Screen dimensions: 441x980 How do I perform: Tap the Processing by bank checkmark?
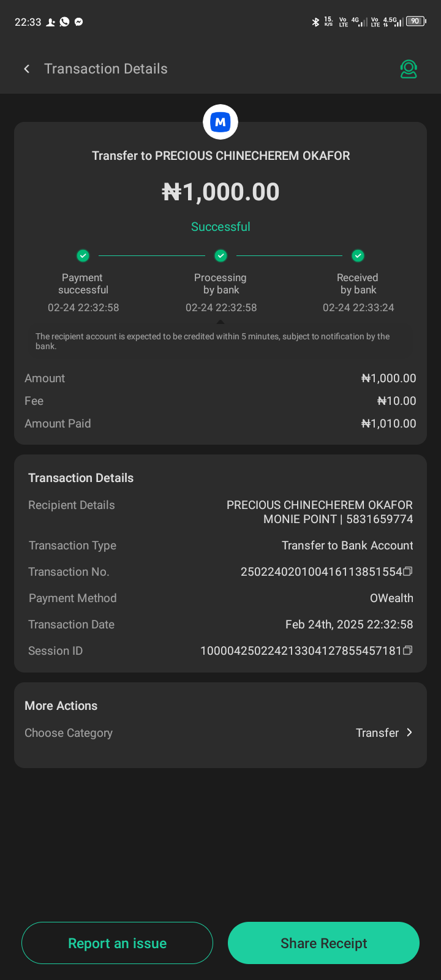click(x=221, y=255)
